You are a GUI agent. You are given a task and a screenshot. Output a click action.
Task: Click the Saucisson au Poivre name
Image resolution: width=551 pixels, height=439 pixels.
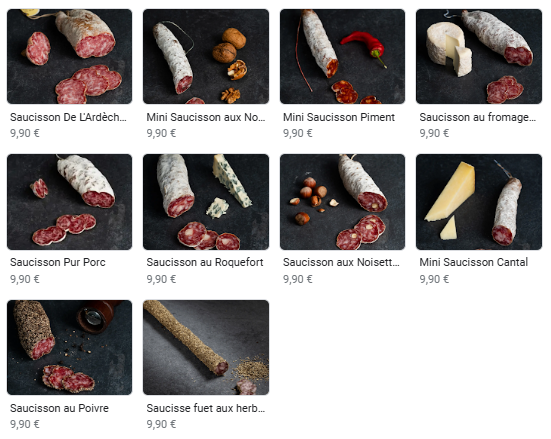pyautogui.click(x=59, y=408)
